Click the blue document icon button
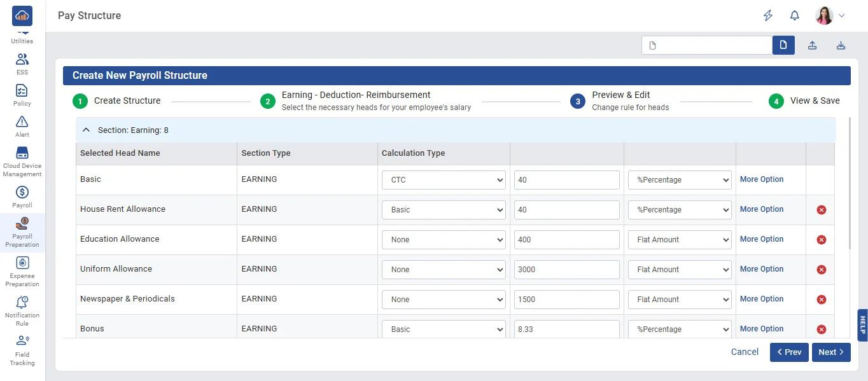 783,45
